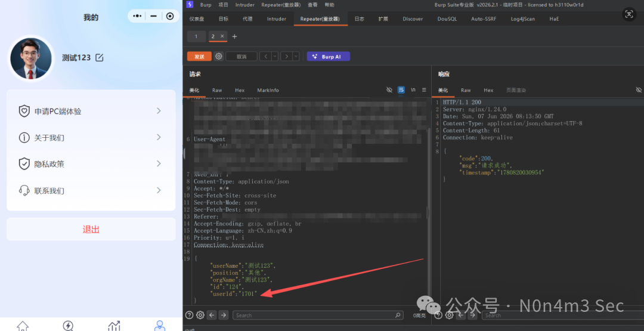Go back in request history
The height and width of the screenshot is (331, 644).
pos(265,56)
